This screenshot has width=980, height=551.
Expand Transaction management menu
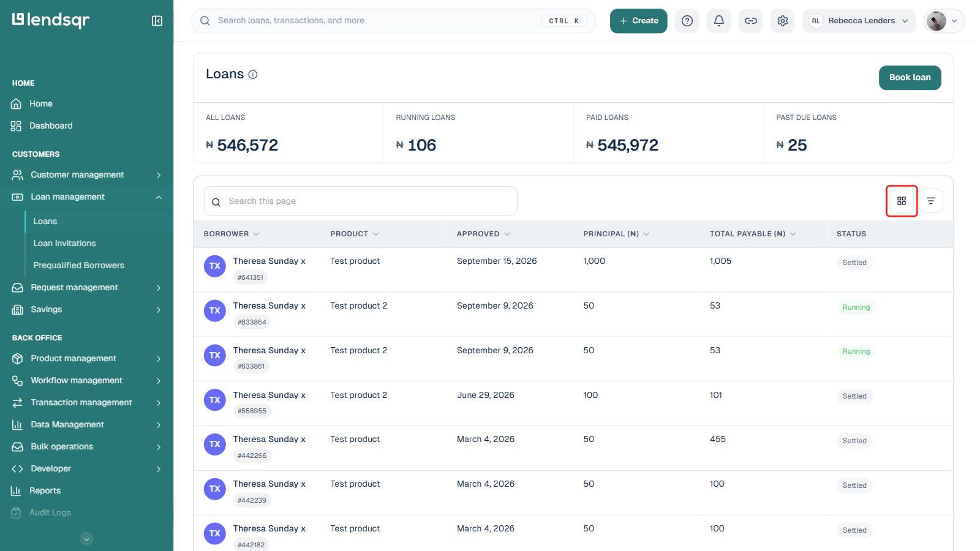click(x=86, y=403)
